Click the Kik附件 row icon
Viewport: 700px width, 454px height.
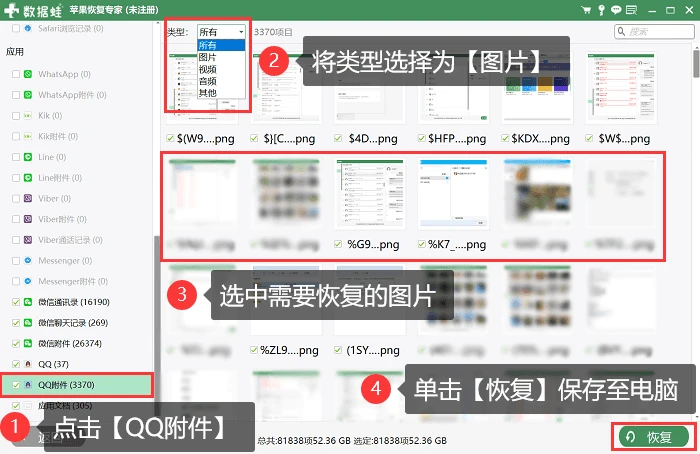[x=28, y=136]
